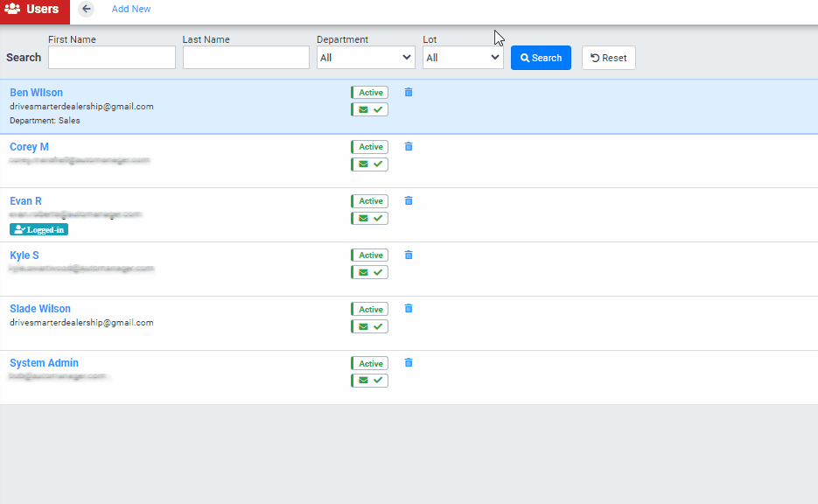Toggle Active status for Evan R
Viewport: 818px width, 504px height.
pos(369,201)
